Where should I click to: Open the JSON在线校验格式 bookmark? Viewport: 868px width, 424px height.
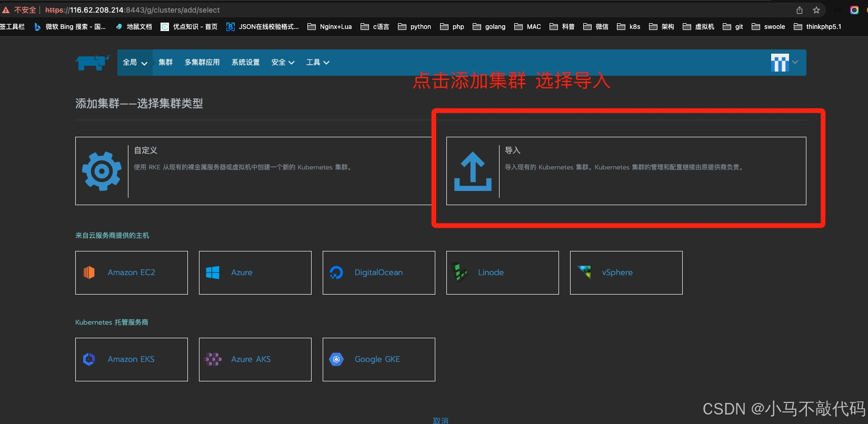point(263,27)
